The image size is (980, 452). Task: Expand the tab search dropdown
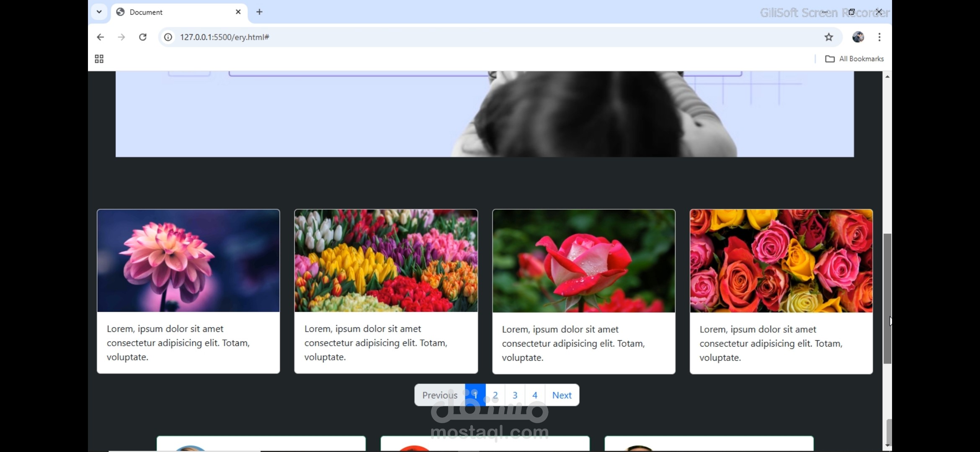[x=99, y=12]
